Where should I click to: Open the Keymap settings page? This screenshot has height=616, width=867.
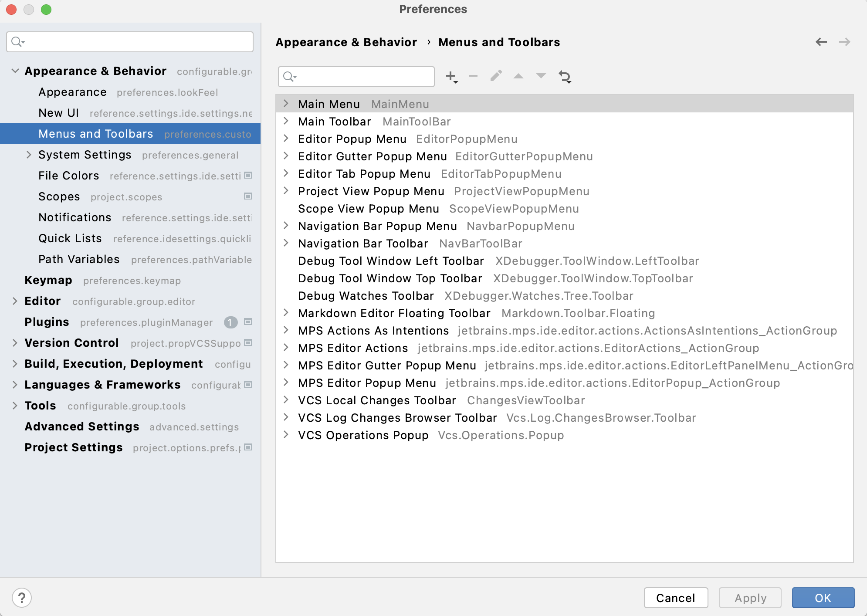pos(48,280)
